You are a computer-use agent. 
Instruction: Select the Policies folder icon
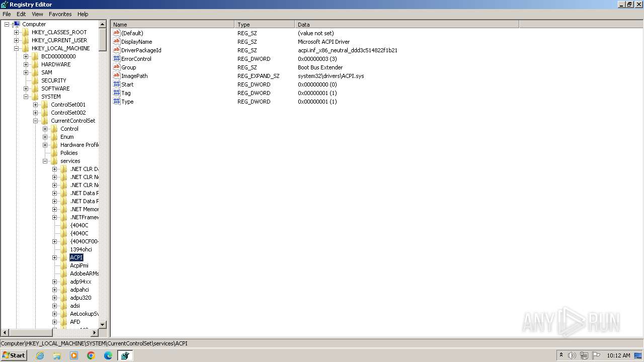(54, 153)
